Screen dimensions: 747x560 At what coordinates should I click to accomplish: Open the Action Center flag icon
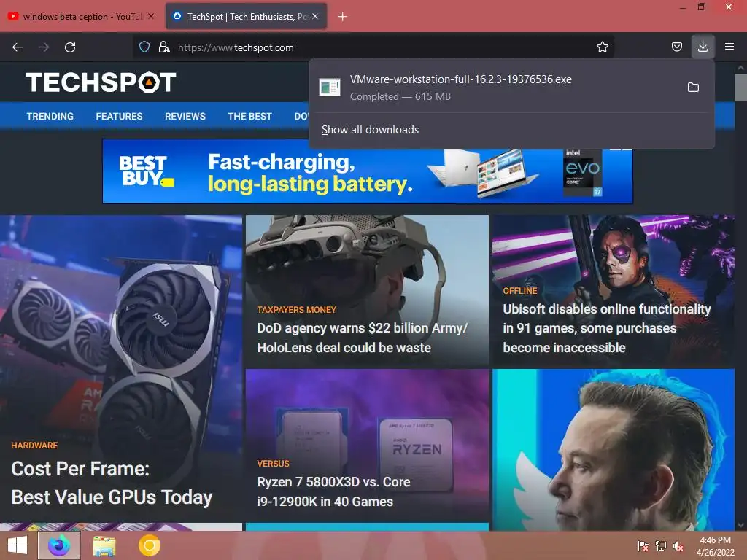[x=643, y=545]
